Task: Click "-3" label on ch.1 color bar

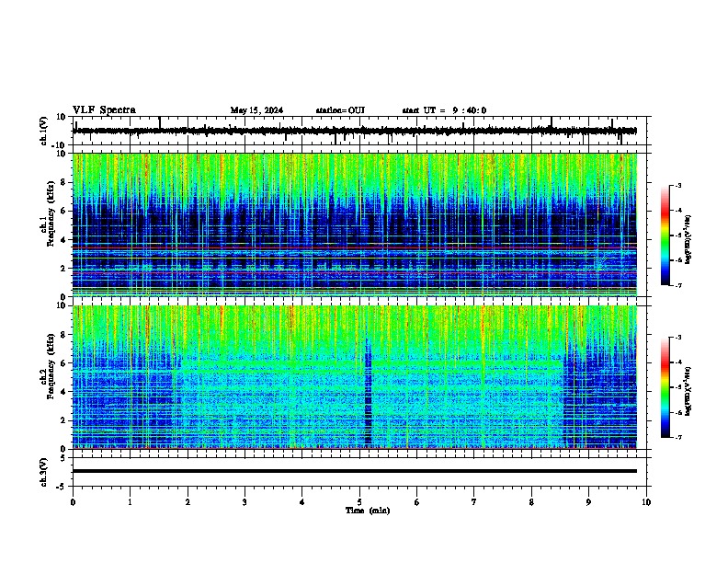Action: (x=677, y=186)
